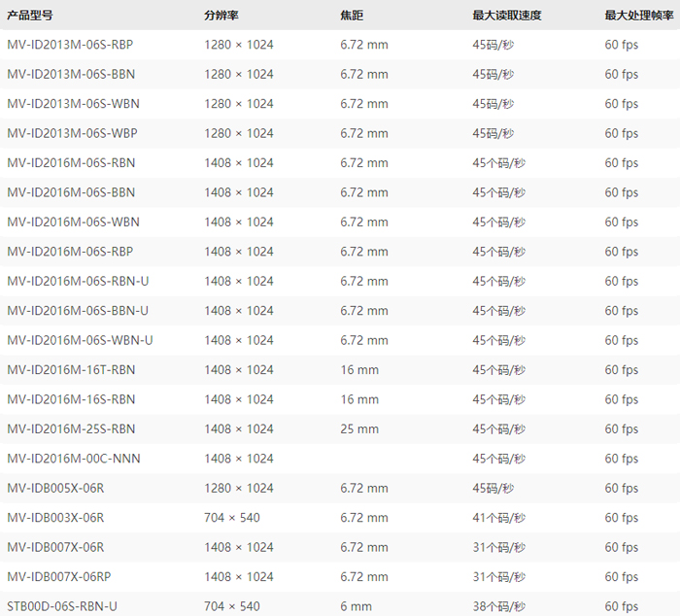Click the 25 mm focal length cell

click(359, 428)
